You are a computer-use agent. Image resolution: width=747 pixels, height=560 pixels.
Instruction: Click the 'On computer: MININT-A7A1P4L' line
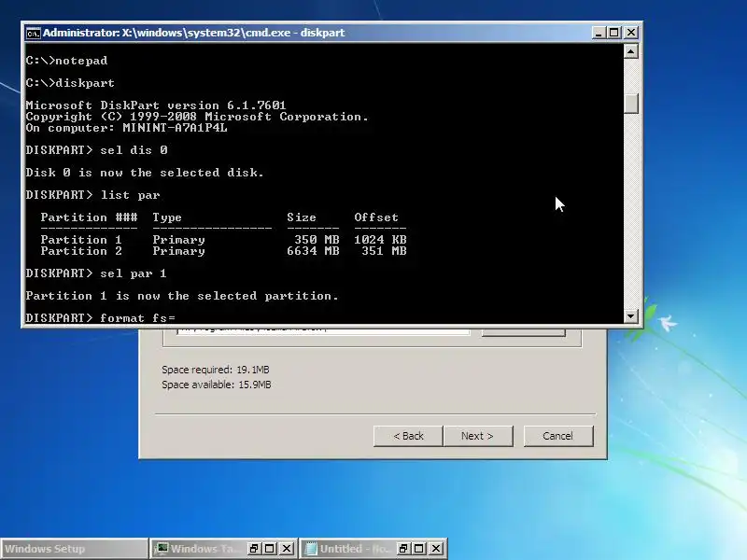pos(127,128)
